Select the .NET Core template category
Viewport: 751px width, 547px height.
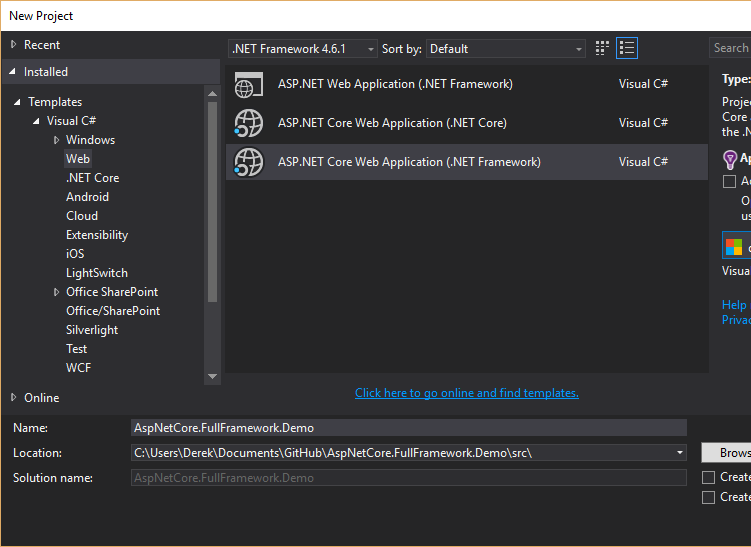(x=93, y=178)
